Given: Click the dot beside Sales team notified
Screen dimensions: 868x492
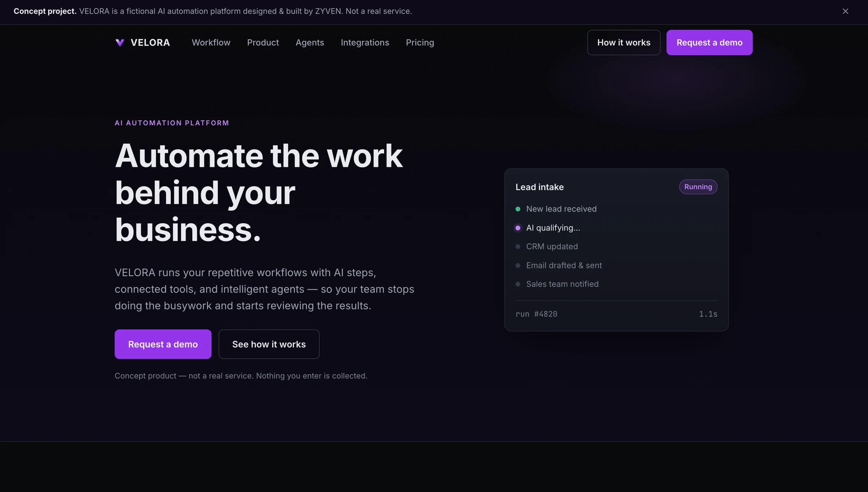Looking at the screenshot, I should coord(518,284).
